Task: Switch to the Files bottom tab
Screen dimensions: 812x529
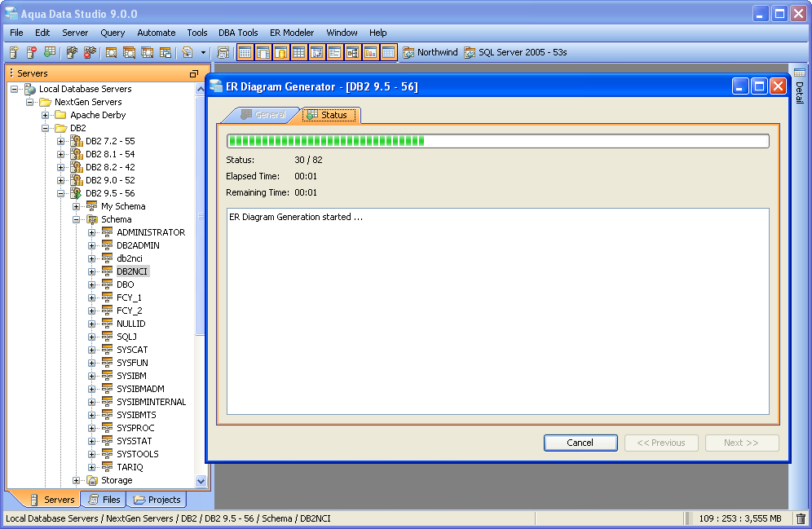Action: [104, 500]
